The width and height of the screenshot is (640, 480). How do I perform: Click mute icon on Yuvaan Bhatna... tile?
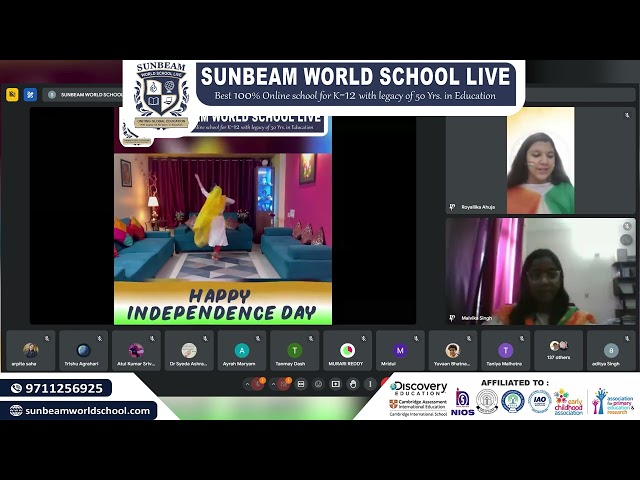[469, 338]
